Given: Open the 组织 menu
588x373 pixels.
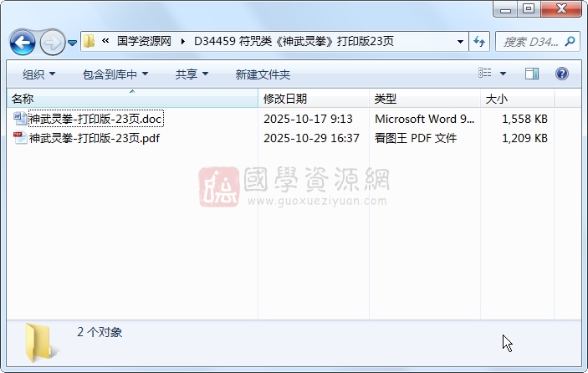Looking at the screenshot, I should [x=38, y=74].
